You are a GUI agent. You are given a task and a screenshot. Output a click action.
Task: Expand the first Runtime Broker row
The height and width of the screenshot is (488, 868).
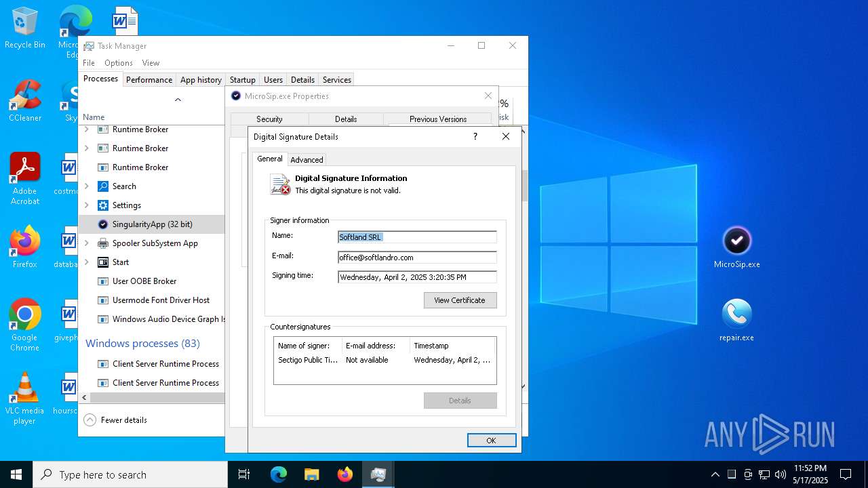87,129
